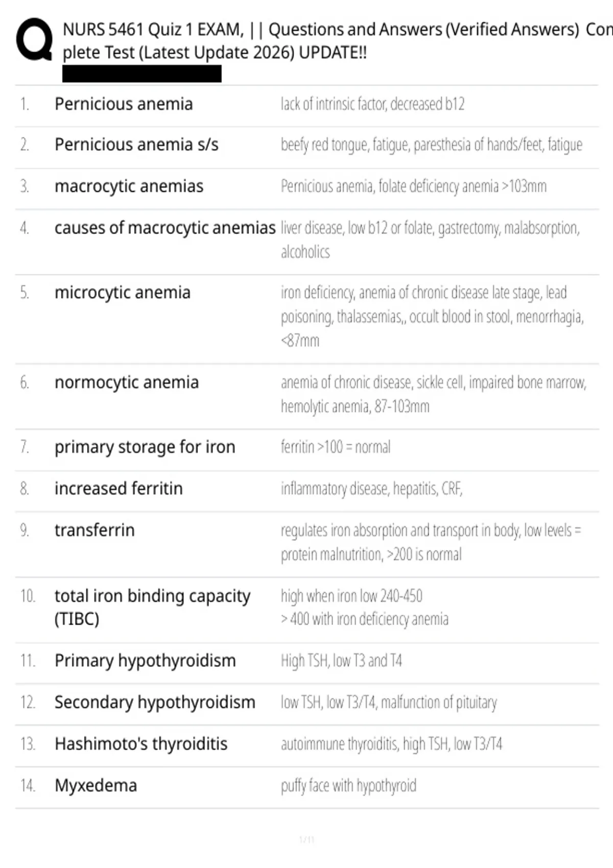
Task: Select the Hashimoto's thyroiditis term
Action: 141,744
